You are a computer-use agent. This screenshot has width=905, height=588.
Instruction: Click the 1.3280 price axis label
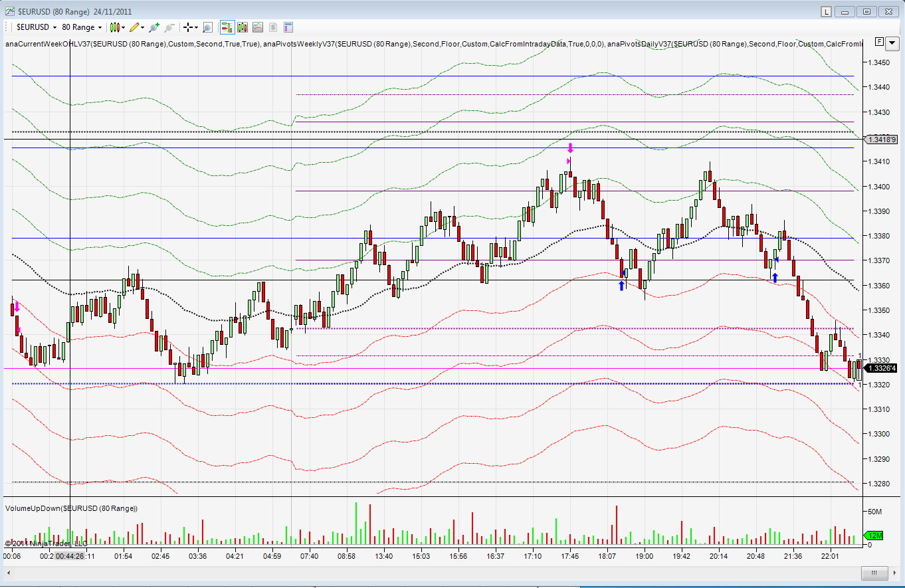coord(880,484)
